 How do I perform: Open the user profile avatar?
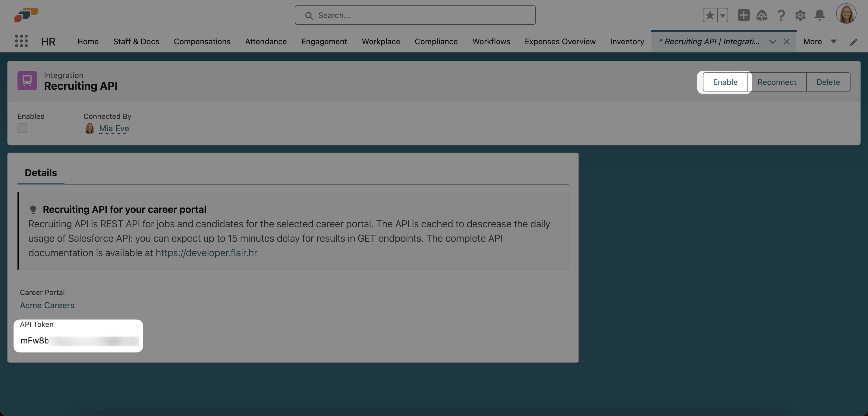846,14
